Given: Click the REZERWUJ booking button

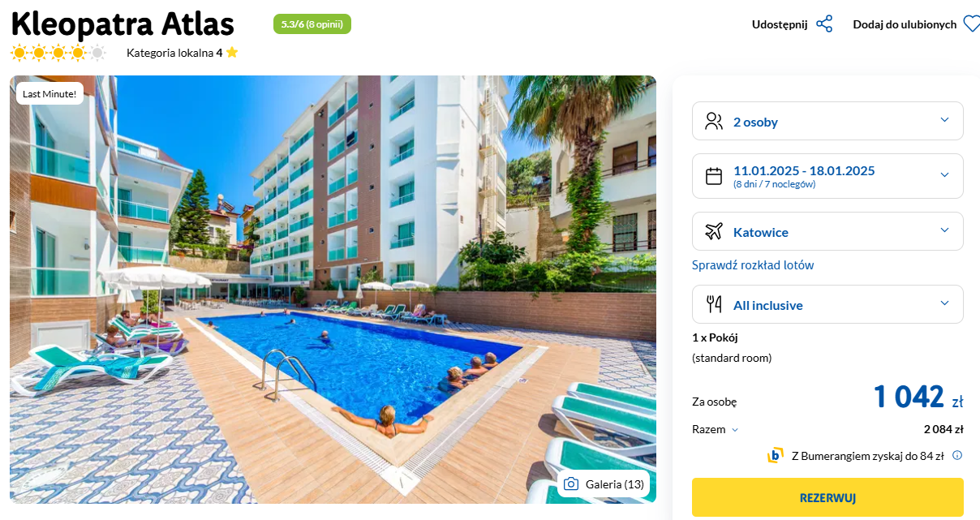Looking at the screenshot, I should [x=827, y=497].
